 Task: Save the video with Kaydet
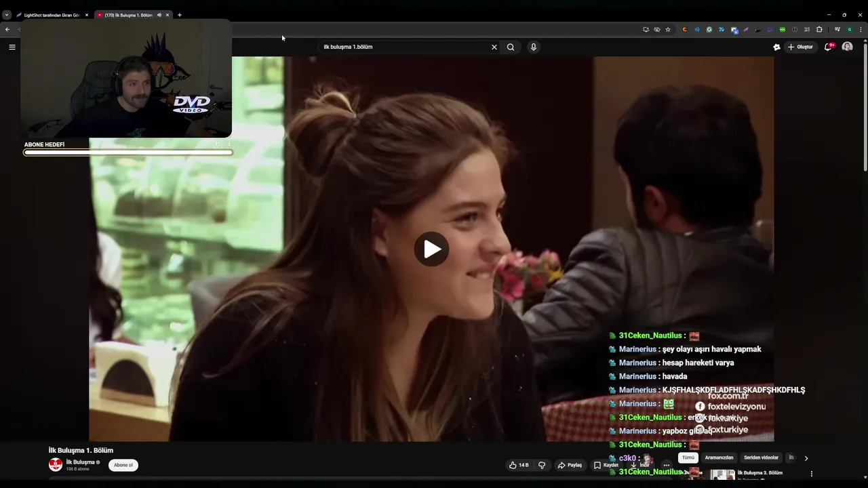(606, 465)
